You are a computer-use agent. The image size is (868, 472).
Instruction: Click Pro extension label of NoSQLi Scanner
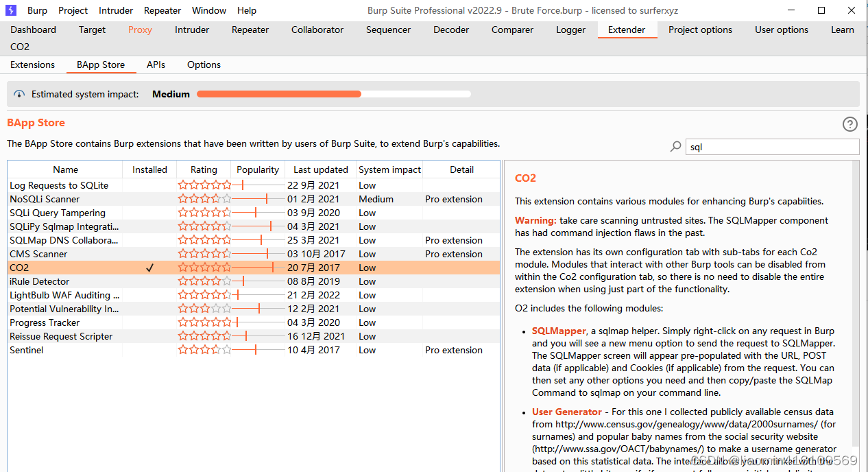(x=454, y=199)
